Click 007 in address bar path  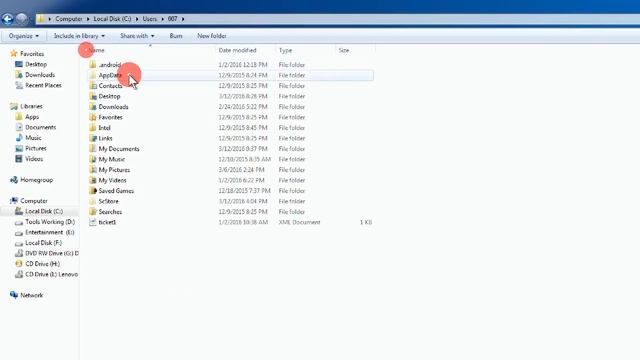pos(173,19)
